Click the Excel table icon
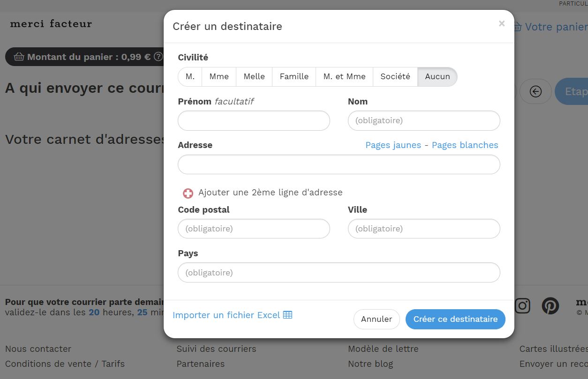588x379 pixels. pos(287,315)
